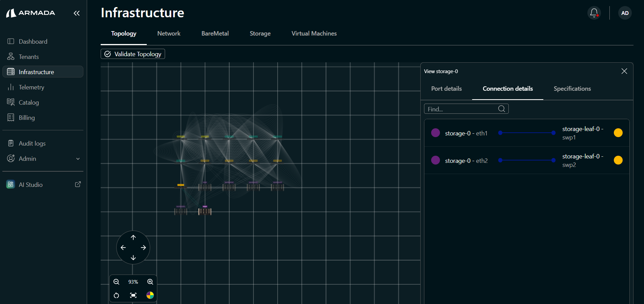Fit topology to screen
This screenshot has height=304, width=644.
(x=133, y=296)
